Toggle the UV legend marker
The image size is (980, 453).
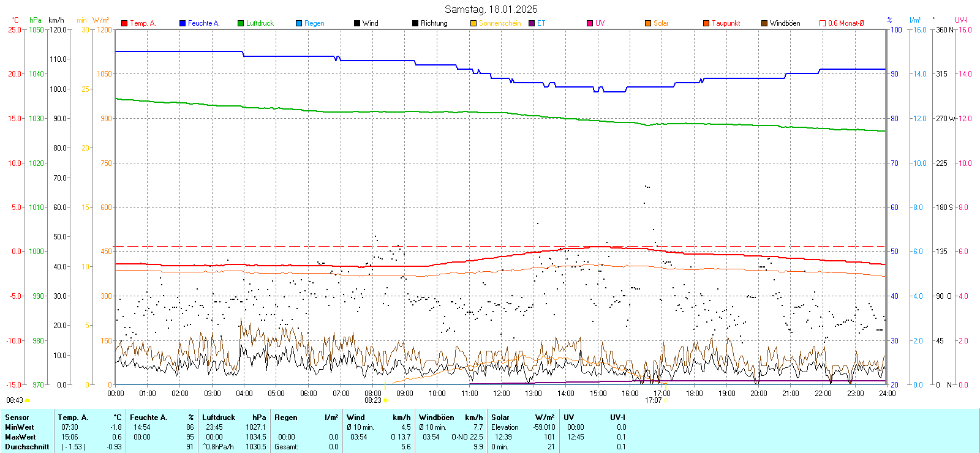pyautogui.click(x=590, y=23)
